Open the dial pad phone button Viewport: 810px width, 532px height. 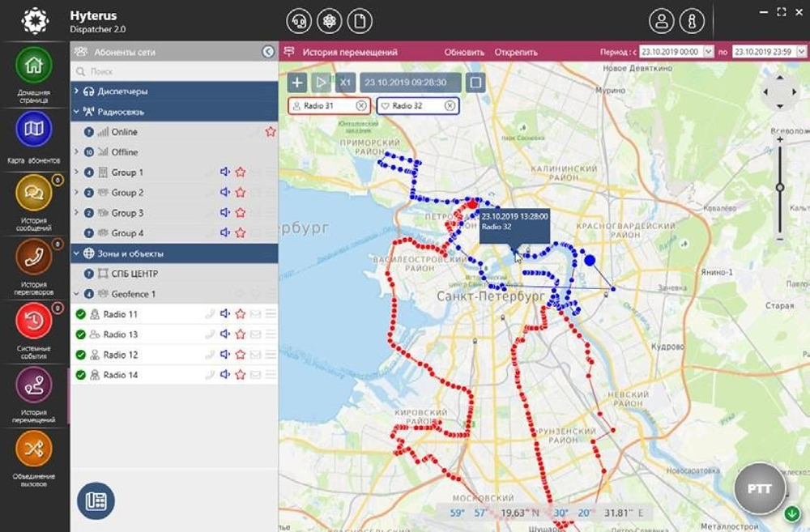pos(96,500)
